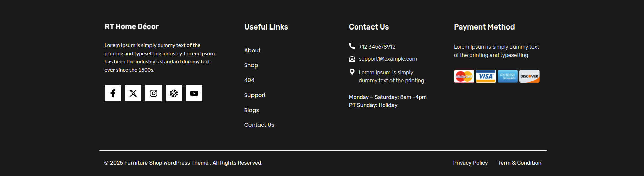Open the Blogs link
Viewport: 644px width, 176px height.
[251, 110]
